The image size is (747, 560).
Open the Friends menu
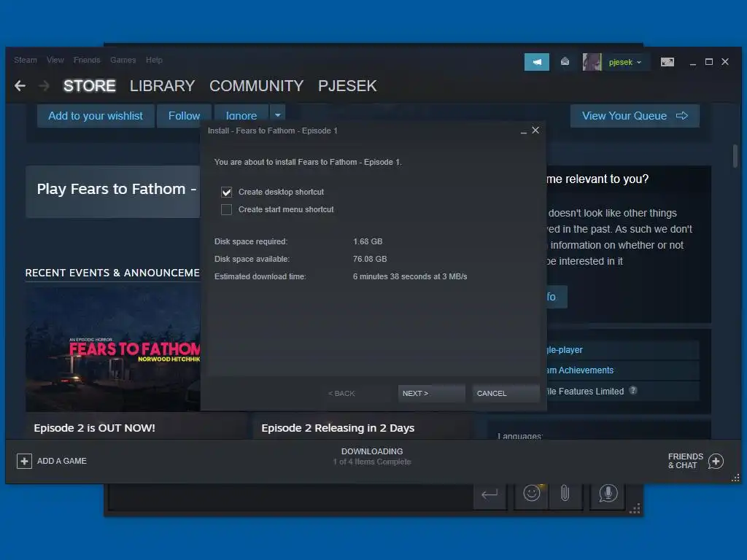coord(87,60)
